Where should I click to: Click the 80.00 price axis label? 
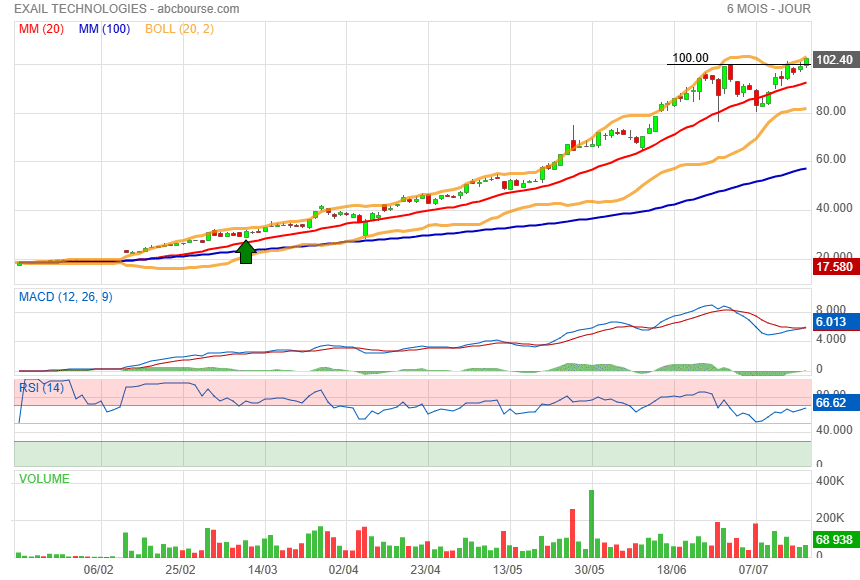point(831,111)
